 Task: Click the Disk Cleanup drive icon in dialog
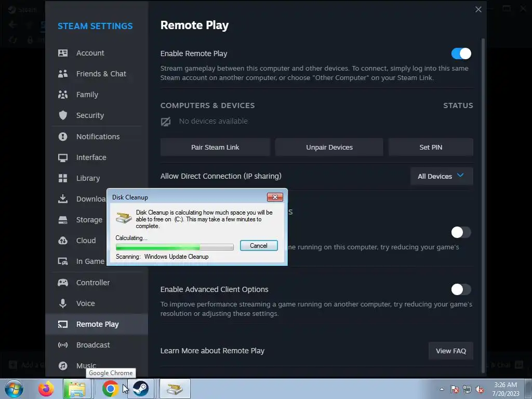124,217
